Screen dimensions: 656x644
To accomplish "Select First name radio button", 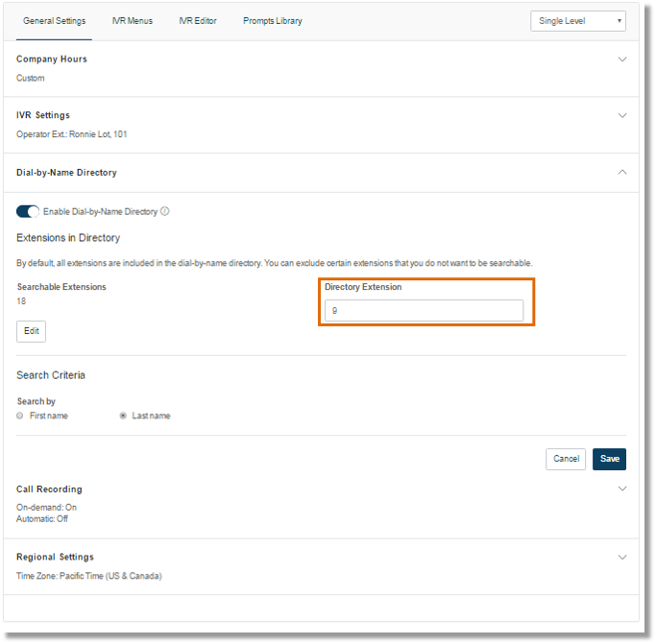I will coord(19,416).
